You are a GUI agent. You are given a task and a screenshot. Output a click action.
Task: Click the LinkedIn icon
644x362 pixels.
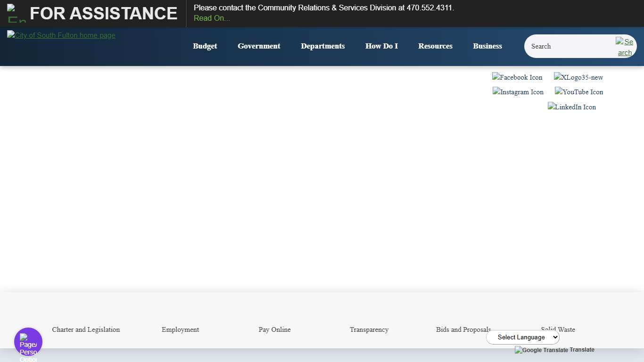[x=571, y=107]
